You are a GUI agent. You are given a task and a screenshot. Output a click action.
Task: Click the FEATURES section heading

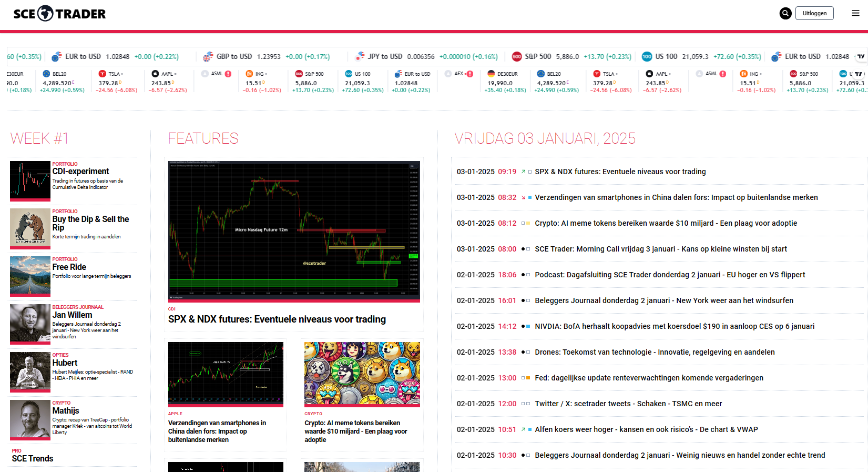[x=203, y=138]
